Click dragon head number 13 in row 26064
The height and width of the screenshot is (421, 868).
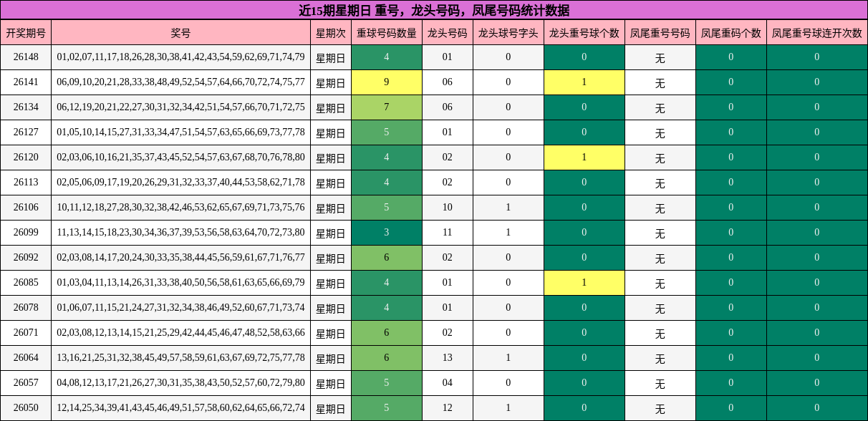tap(448, 358)
